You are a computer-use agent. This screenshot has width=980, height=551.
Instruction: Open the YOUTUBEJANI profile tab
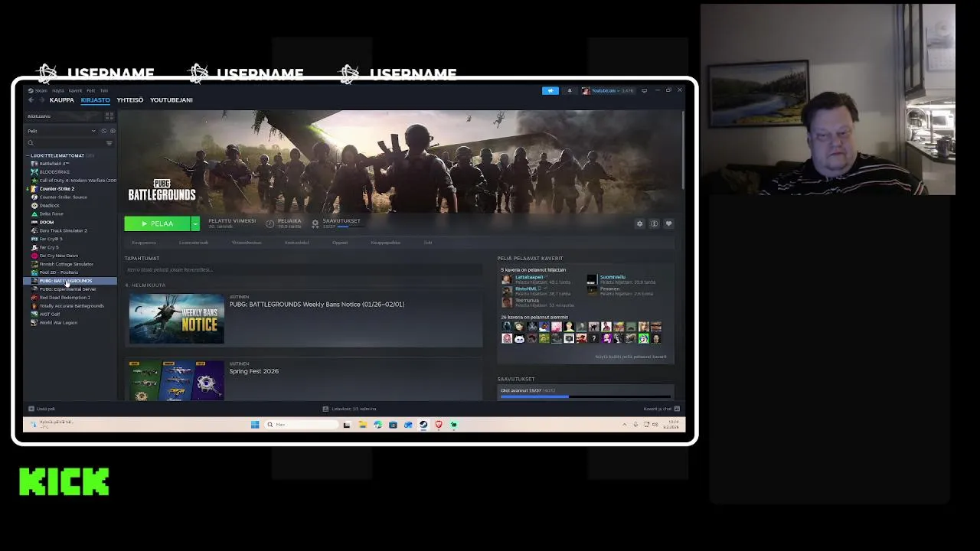(171, 100)
